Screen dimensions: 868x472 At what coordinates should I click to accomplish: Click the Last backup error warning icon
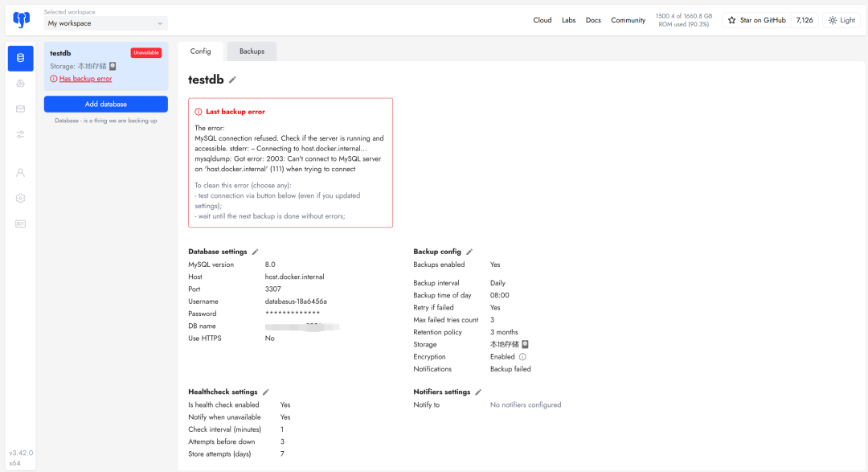tap(199, 112)
